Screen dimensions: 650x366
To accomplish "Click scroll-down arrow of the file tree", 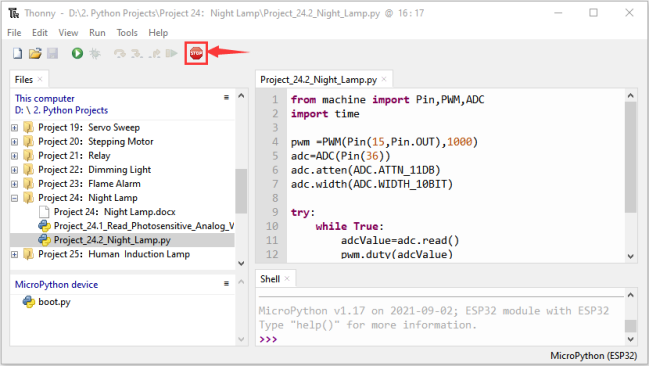I will click(x=241, y=263).
